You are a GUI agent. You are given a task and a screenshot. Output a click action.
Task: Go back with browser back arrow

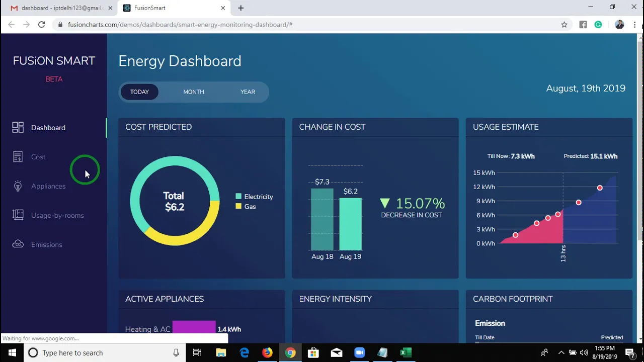[x=11, y=24]
